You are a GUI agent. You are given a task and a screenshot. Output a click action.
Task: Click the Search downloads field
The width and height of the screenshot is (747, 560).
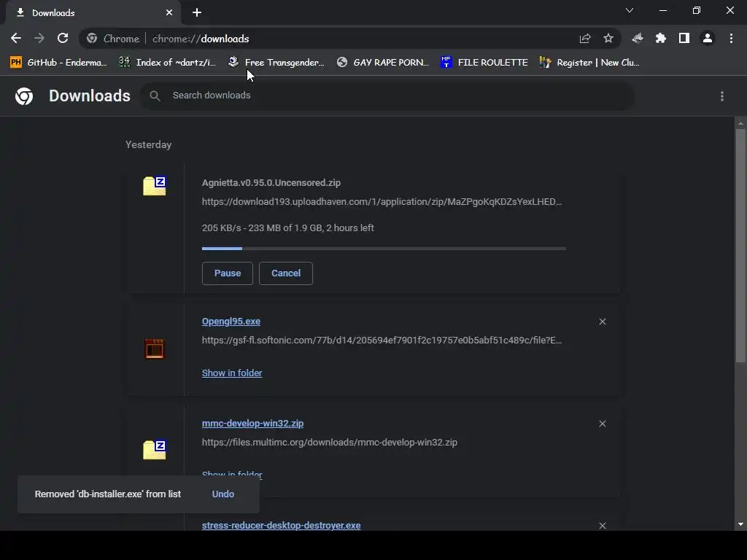pyautogui.click(x=387, y=96)
